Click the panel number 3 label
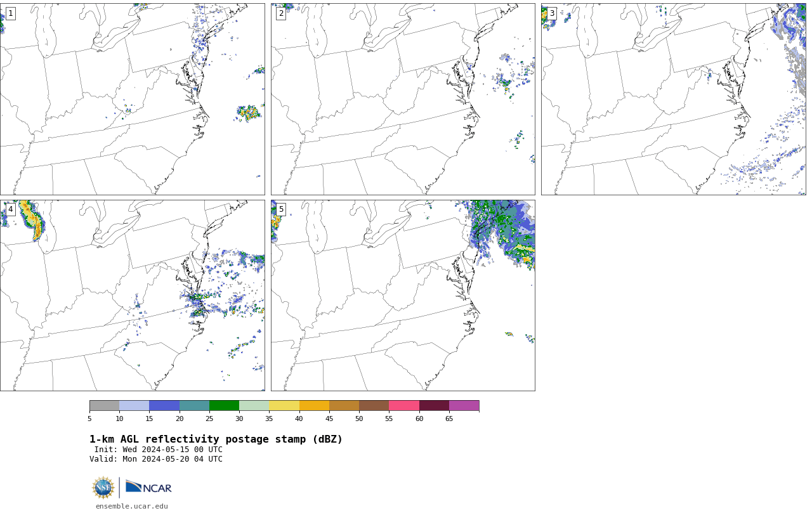Screen dimensions: 812x513 [551, 13]
